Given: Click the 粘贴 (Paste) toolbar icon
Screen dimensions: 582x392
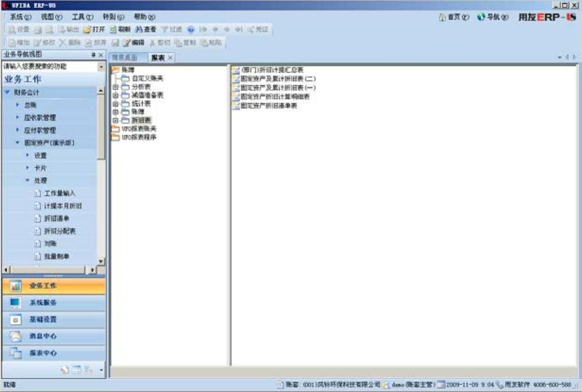Looking at the screenshot, I should pos(204,42).
